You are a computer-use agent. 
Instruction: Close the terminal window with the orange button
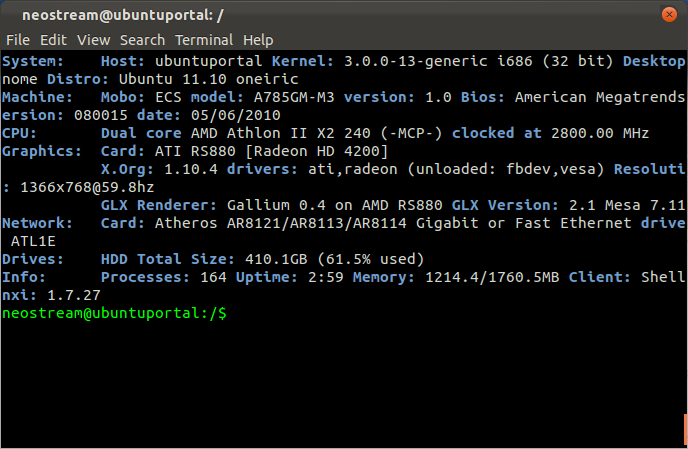click(669, 14)
